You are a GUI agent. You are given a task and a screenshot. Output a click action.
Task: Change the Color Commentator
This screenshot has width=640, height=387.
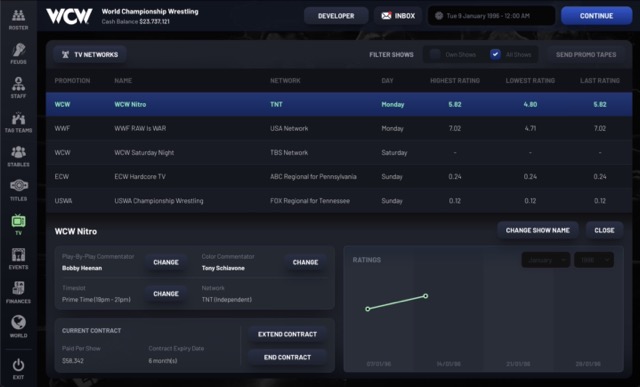point(305,262)
